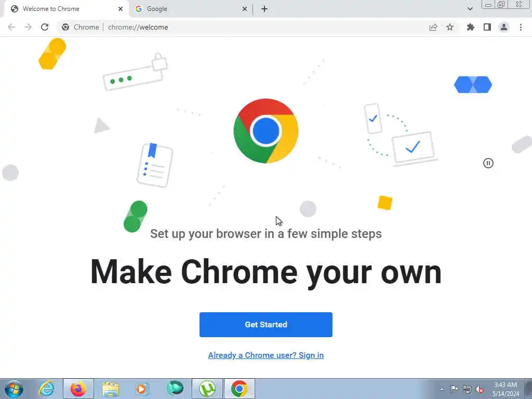The image size is (532, 399).
Task: Minimize the Chrome window
Action: [x=488, y=5]
